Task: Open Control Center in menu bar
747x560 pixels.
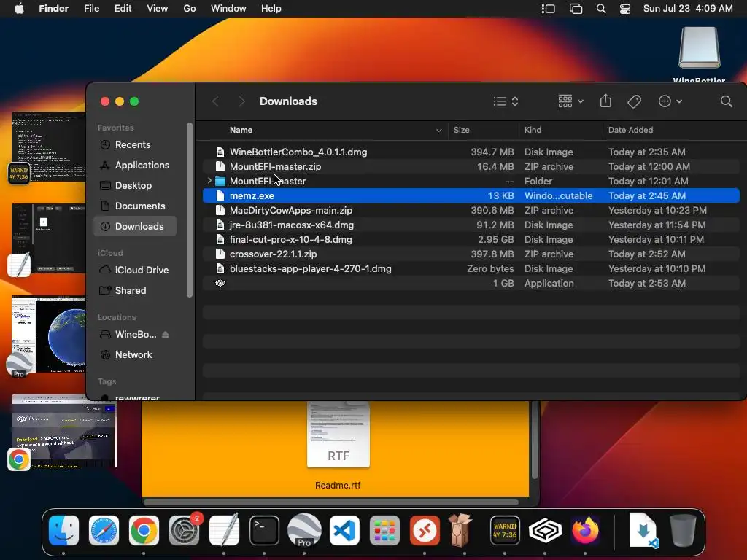Action: (625, 9)
